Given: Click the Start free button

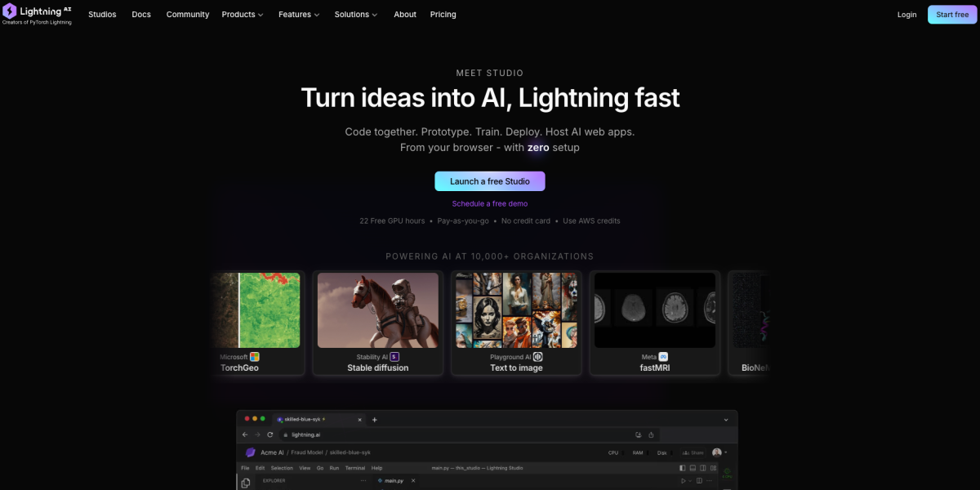Looking at the screenshot, I should click(x=951, y=15).
